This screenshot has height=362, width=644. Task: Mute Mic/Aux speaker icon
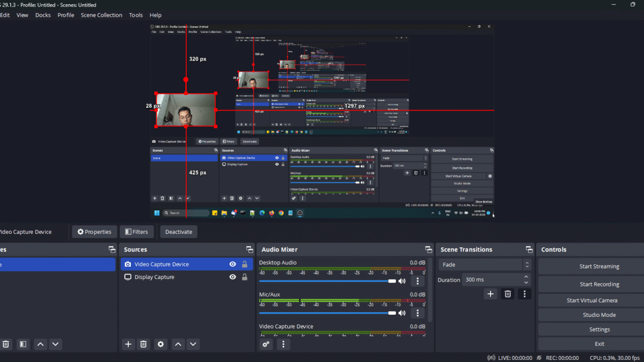tap(402, 313)
